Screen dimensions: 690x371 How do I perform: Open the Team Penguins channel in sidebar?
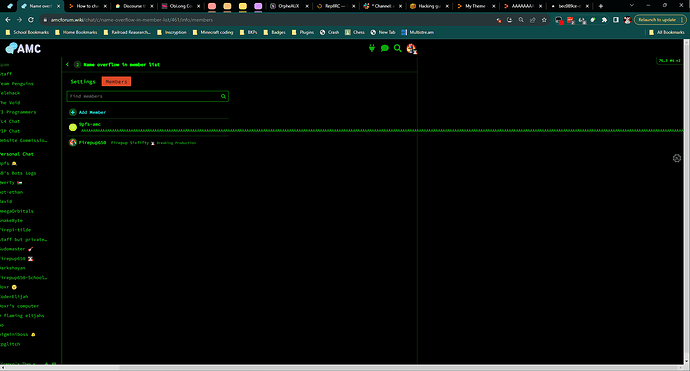tap(17, 84)
